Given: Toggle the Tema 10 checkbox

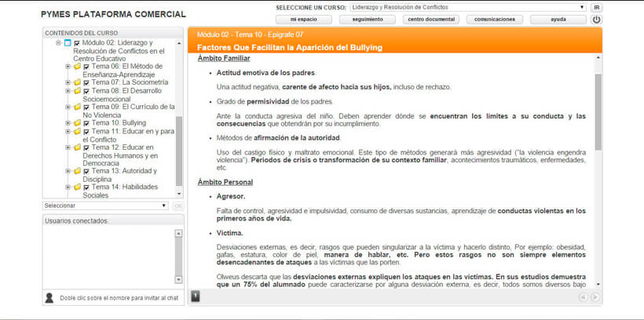Looking at the screenshot, I should click(x=86, y=123).
